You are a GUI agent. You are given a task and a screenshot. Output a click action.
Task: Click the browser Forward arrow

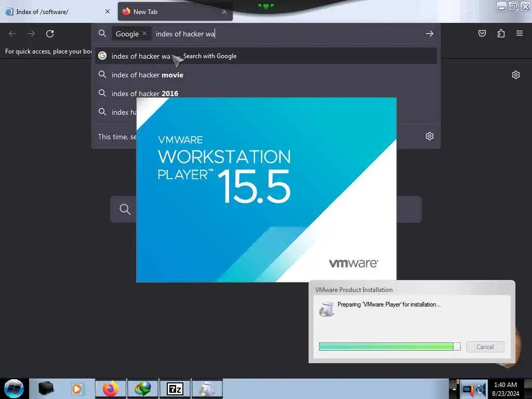[31, 34]
